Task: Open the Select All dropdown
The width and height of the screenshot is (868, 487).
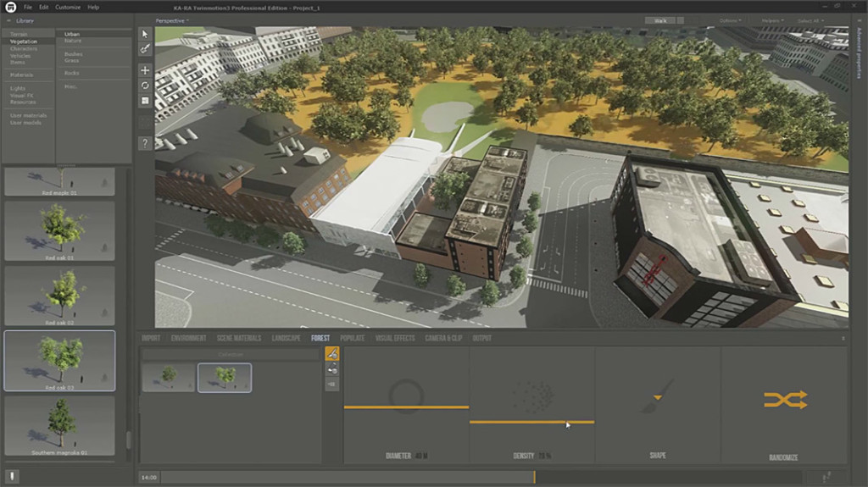Action: 810,20
